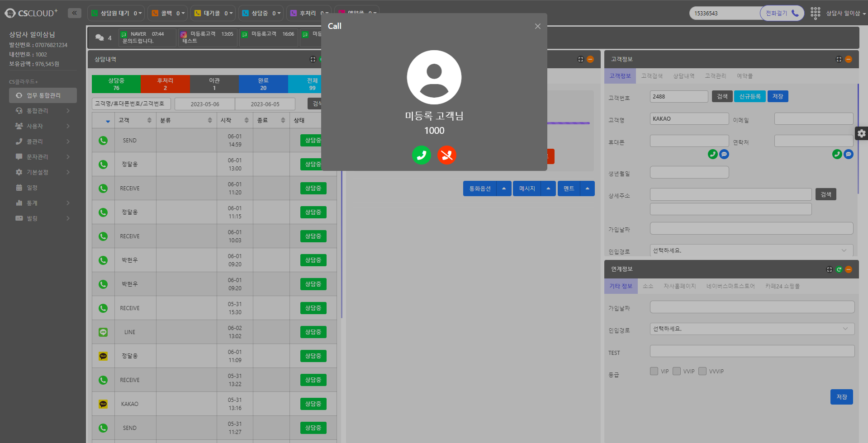The width and height of the screenshot is (868, 443).
Task: Expand the 통합관리 sidebar menu
Action: [x=42, y=111]
